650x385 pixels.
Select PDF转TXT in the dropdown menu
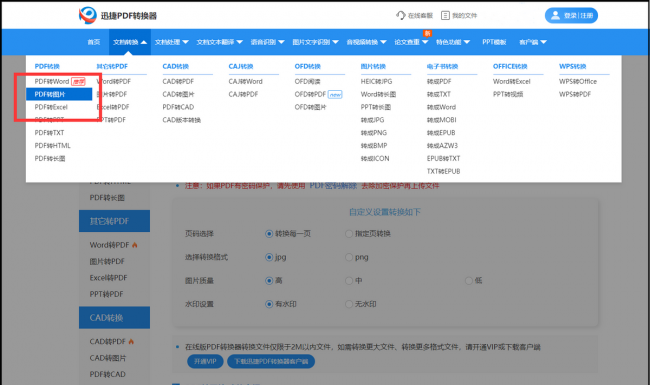click(49, 133)
